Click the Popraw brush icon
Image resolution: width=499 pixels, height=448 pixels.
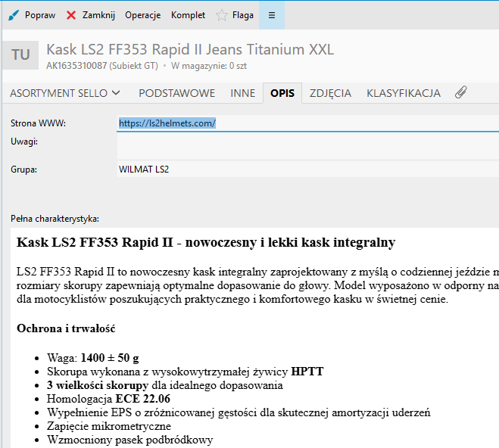[14, 15]
